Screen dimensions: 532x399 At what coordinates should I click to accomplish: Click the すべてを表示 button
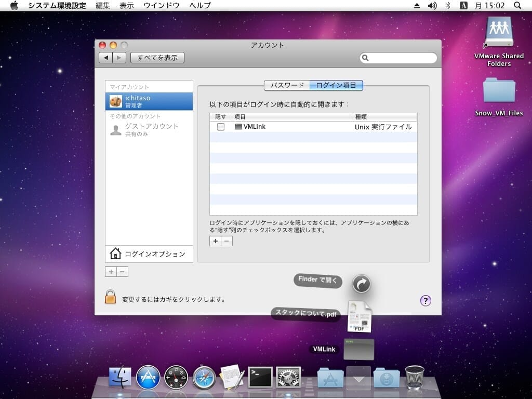click(157, 58)
